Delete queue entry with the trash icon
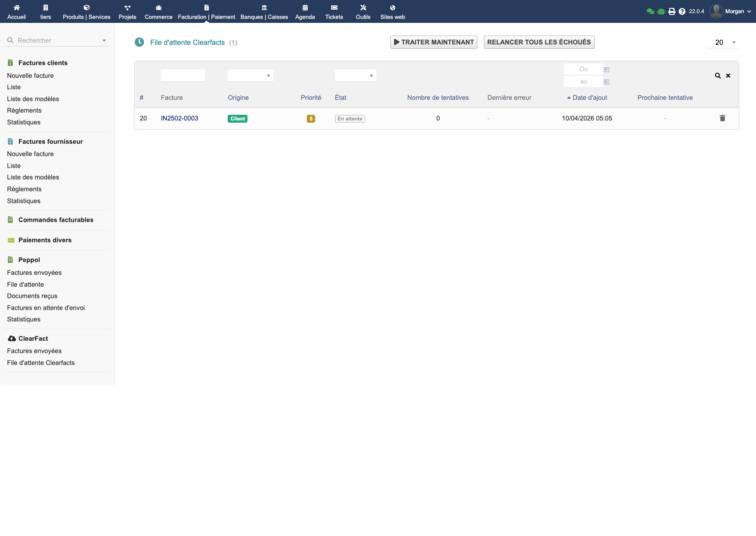The height and width of the screenshot is (536, 756). pos(723,118)
